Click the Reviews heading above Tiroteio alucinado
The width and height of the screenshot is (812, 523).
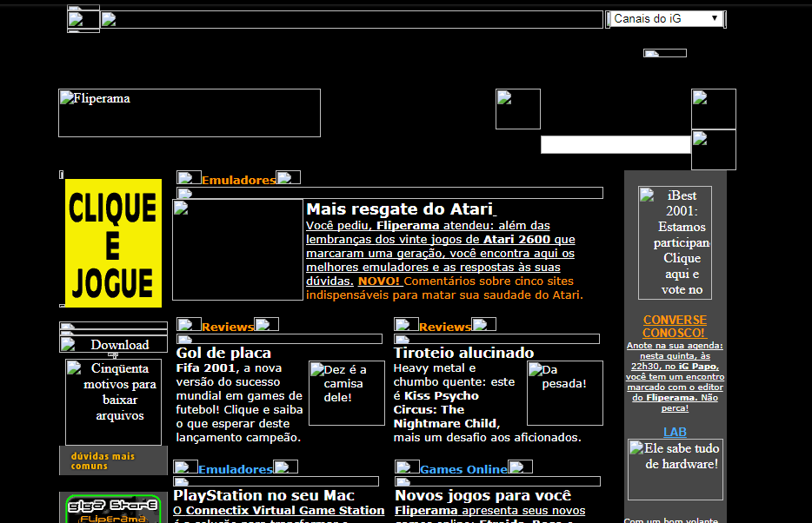click(445, 327)
